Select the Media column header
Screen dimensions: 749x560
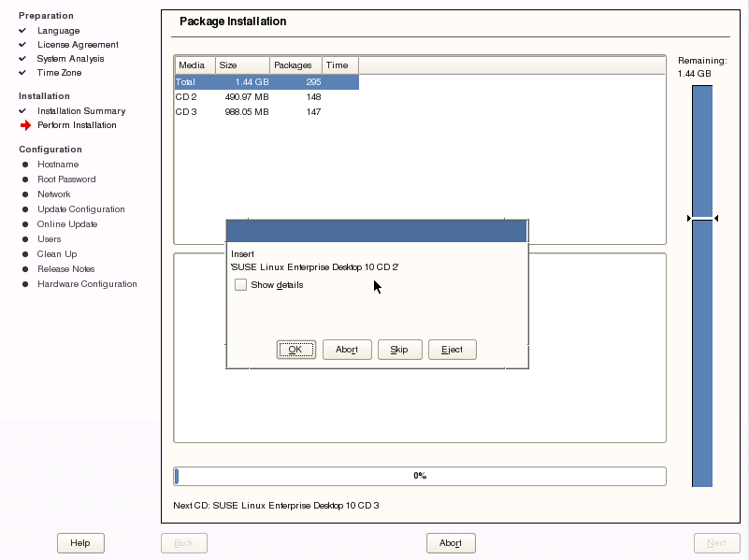pos(194,65)
